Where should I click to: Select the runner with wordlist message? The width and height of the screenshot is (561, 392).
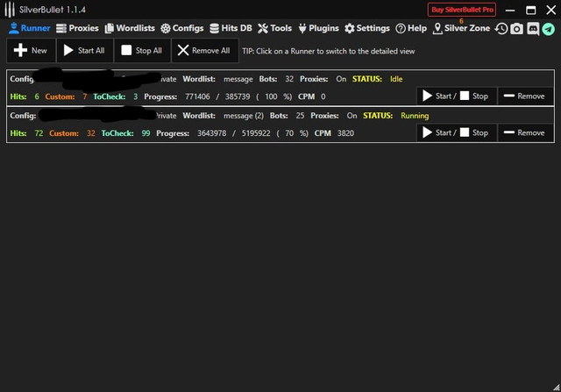pyautogui.click(x=280, y=88)
